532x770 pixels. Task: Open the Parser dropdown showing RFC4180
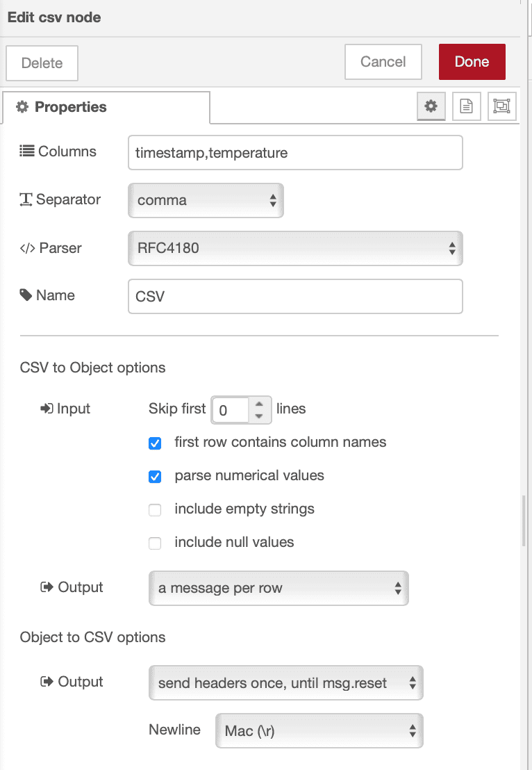click(295, 248)
